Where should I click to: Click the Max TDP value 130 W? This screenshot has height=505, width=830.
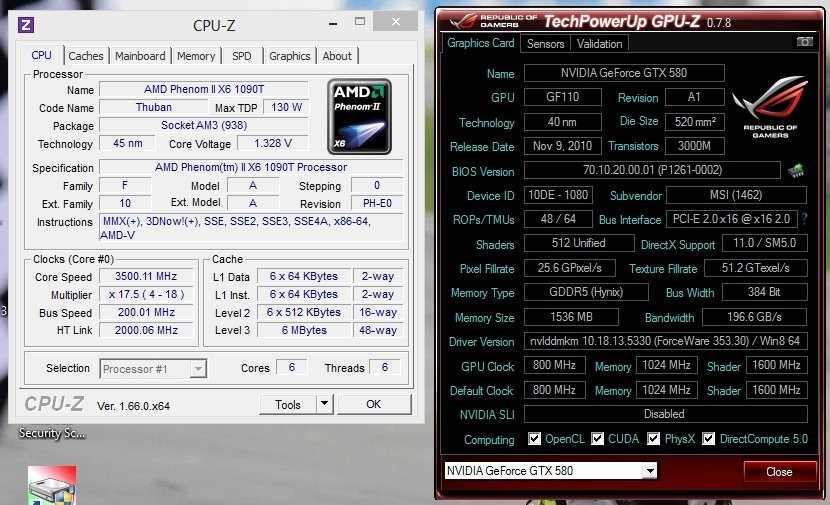click(x=286, y=107)
